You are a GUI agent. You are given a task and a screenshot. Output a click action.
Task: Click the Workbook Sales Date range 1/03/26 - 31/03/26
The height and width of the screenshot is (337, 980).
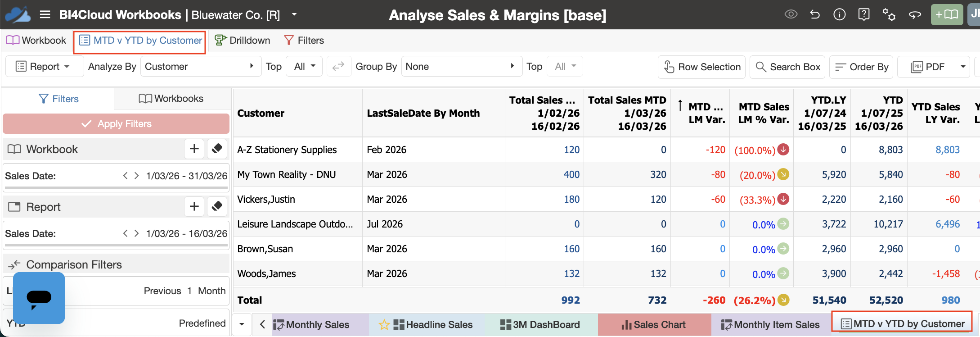pyautogui.click(x=187, y=176)
